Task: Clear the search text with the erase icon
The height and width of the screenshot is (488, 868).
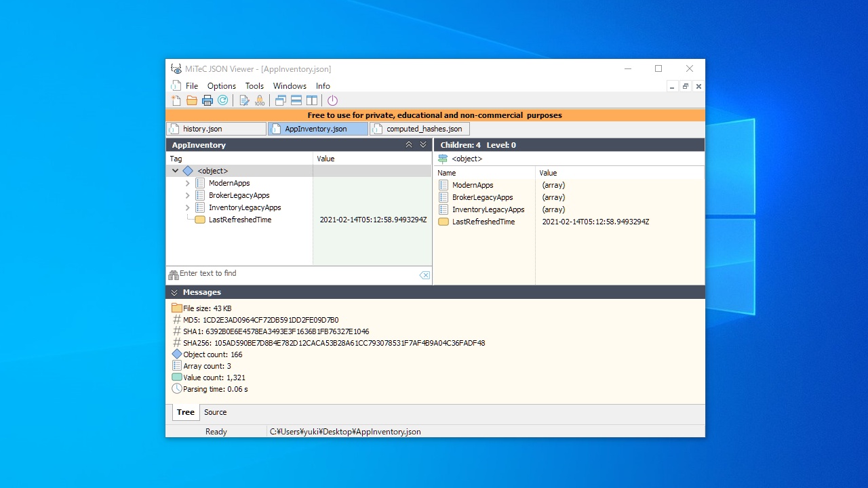Action: click(x=425, y=275)
